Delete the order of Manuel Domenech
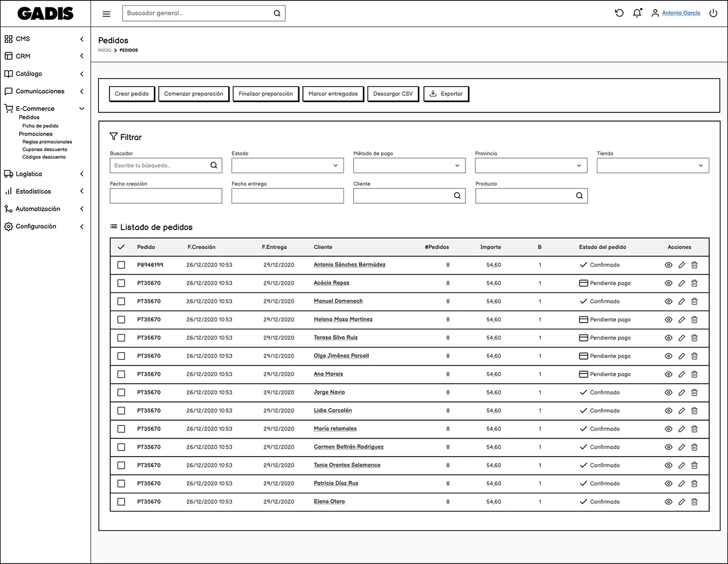Viewport: 728px width, 564px height. click(x=694, y=301)
